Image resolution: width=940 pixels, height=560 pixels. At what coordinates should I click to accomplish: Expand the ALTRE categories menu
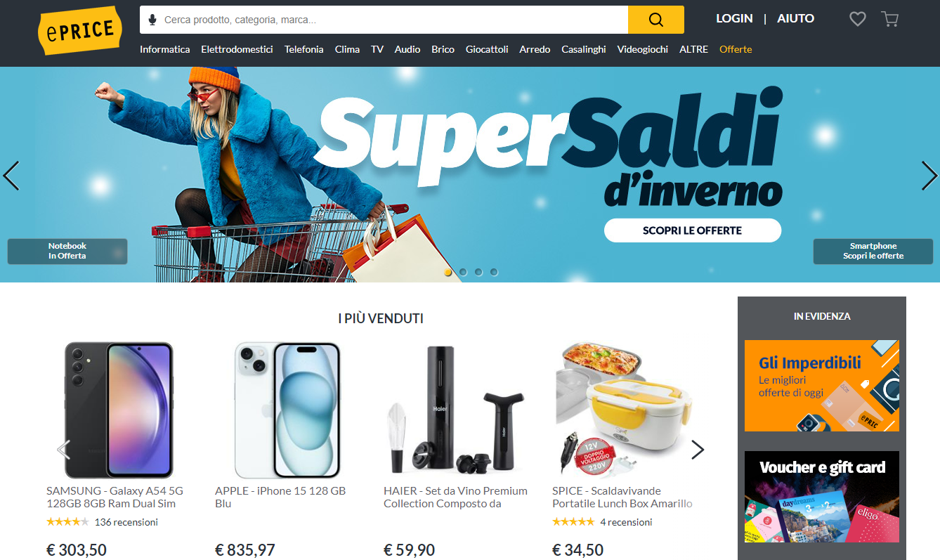click(x=693, y=49)
